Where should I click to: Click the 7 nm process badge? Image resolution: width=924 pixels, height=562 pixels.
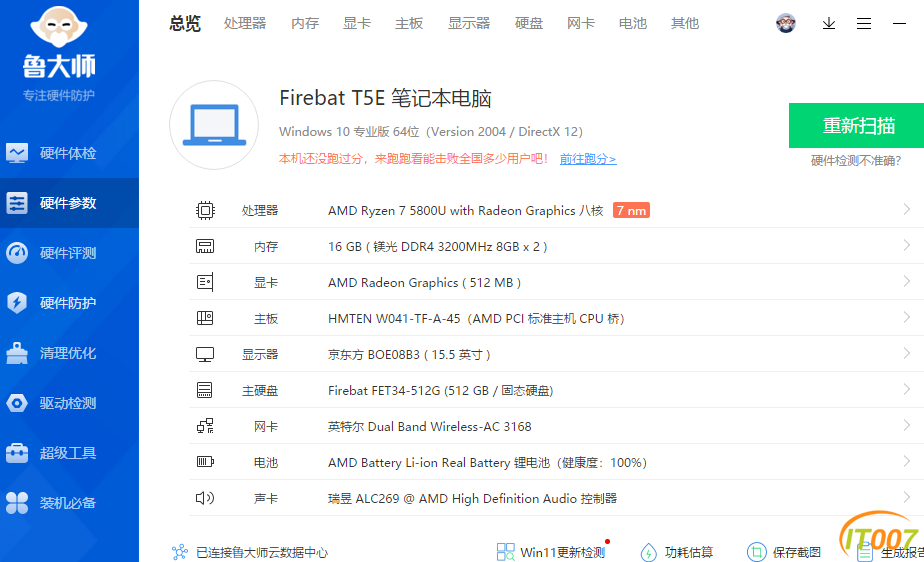631,210
